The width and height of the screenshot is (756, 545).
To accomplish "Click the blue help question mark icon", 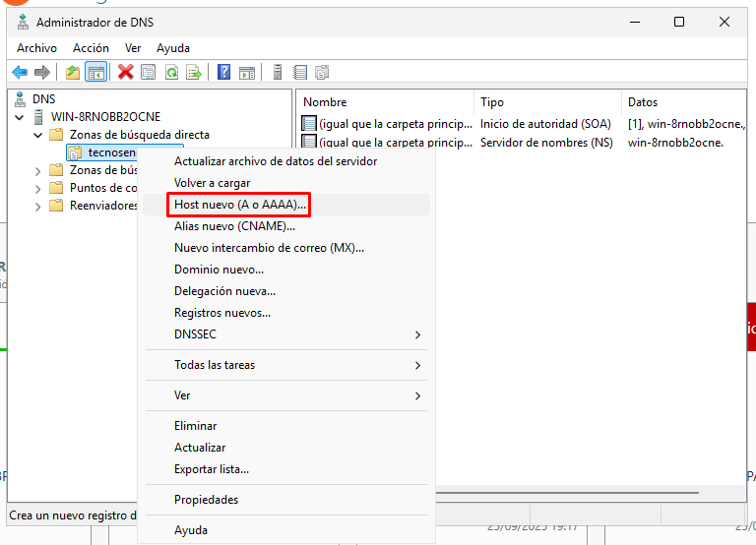I will 224,72.
